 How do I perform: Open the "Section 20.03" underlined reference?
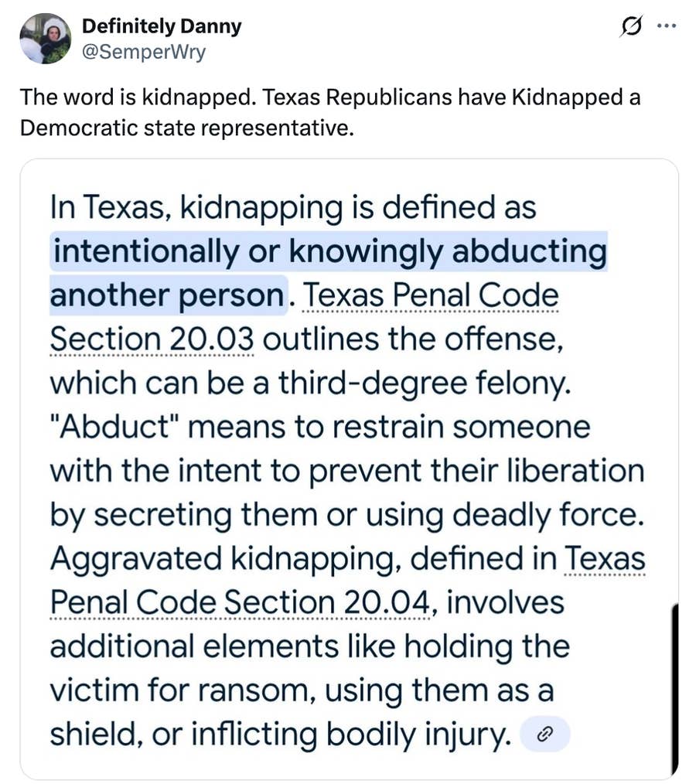[x=152, y=339]
